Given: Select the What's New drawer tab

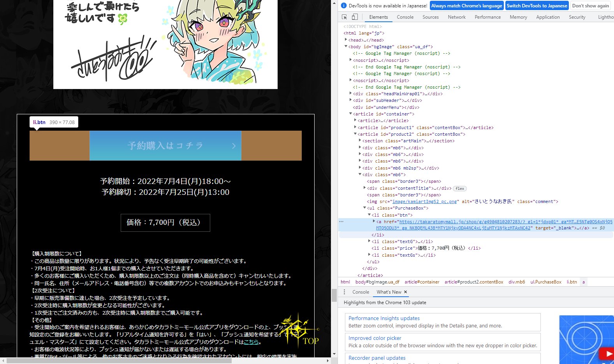Looking at the screenshot, I should pos(389,292).
